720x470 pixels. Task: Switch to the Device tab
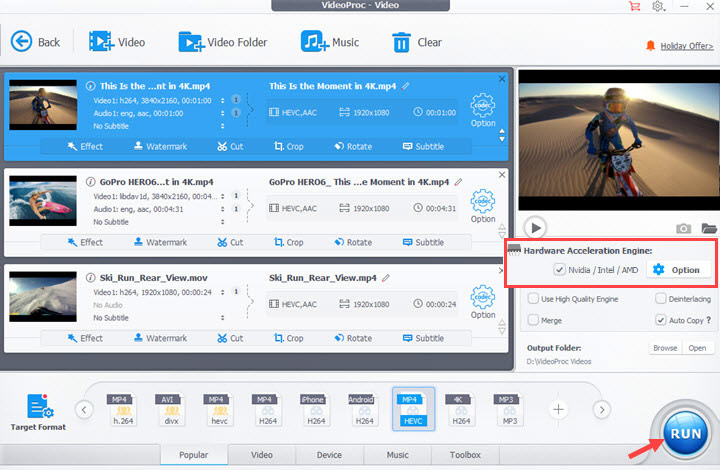pyautogui.click(x=329, y=454)
